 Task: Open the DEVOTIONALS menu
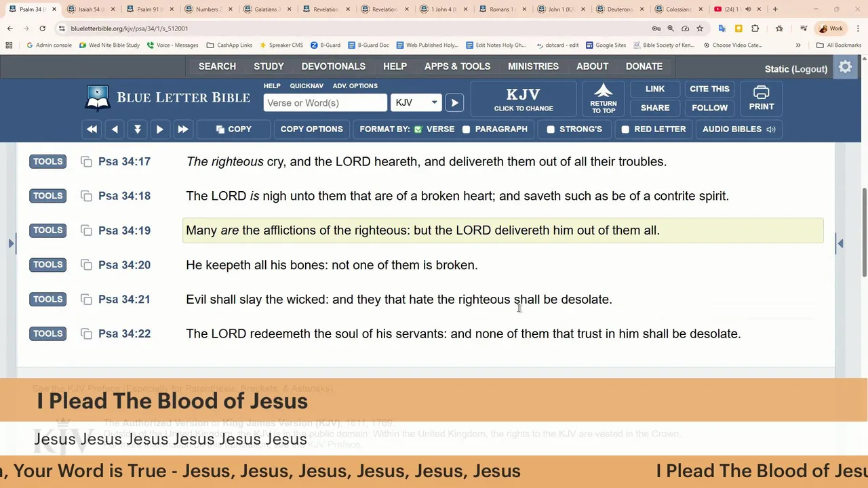[x=333, y=66]
